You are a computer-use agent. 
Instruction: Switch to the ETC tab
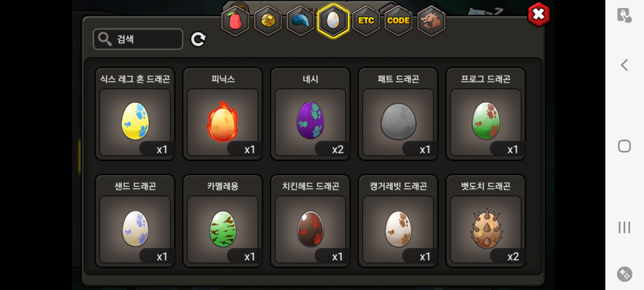tap(366, 21)
